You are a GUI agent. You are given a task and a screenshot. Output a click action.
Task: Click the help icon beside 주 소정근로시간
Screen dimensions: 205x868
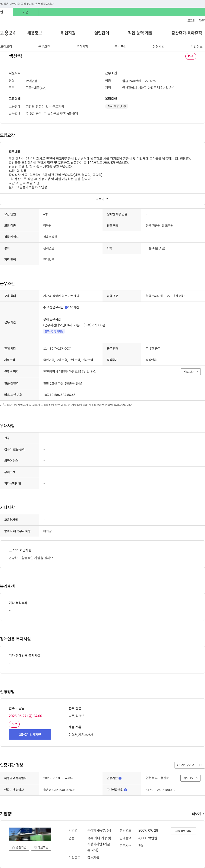(66, 307)
